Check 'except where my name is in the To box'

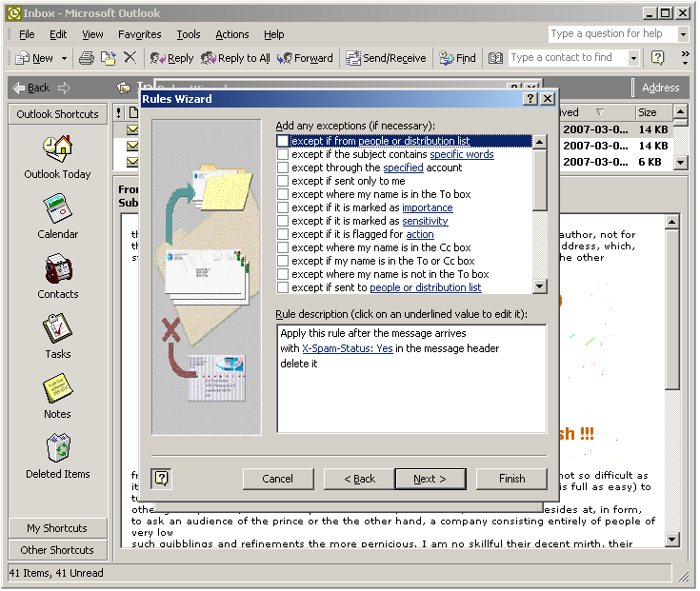click(283, 194)
